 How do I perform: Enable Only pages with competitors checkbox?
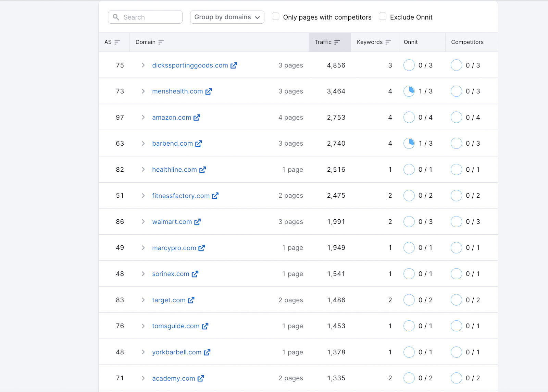275,16
